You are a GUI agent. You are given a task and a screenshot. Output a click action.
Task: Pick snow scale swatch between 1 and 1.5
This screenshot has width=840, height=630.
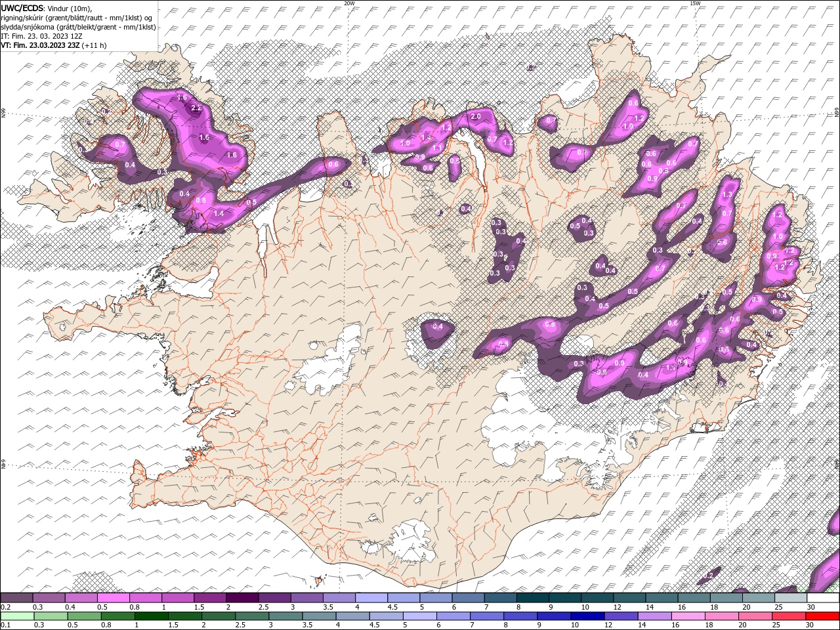click(x=178, y=598)
